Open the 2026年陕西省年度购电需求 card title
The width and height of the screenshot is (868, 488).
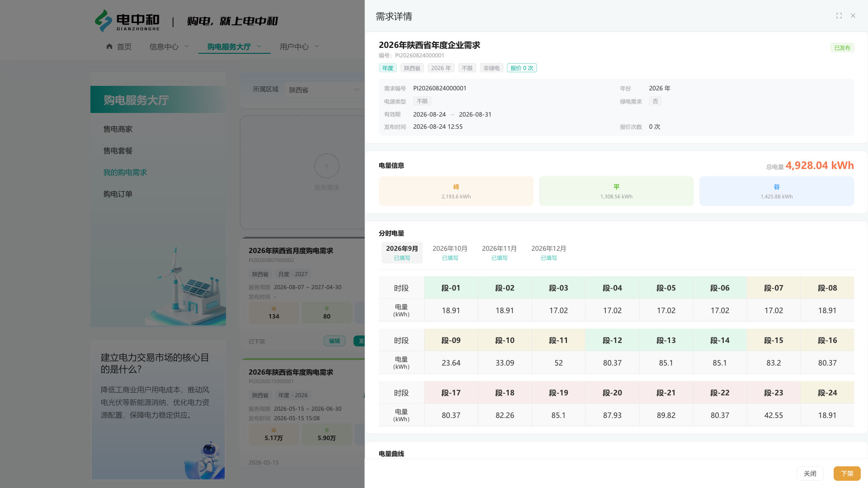pos(291,372)
